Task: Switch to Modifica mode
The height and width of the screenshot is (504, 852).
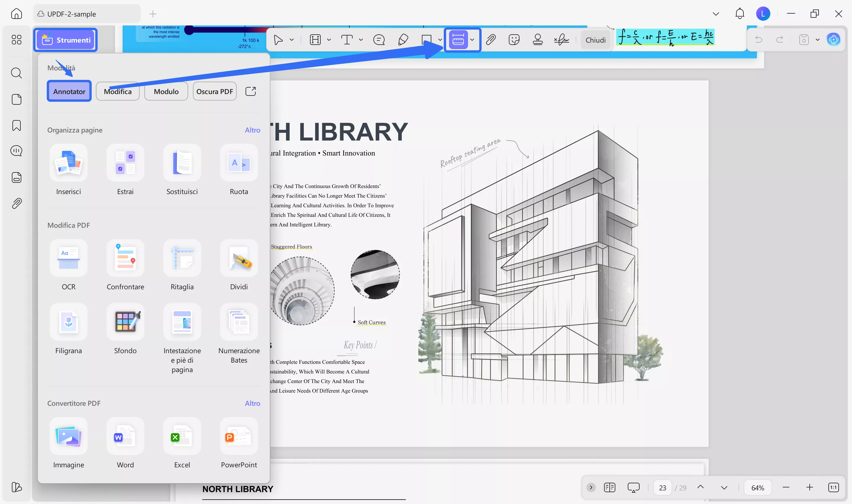Action: tap(117, 91)
